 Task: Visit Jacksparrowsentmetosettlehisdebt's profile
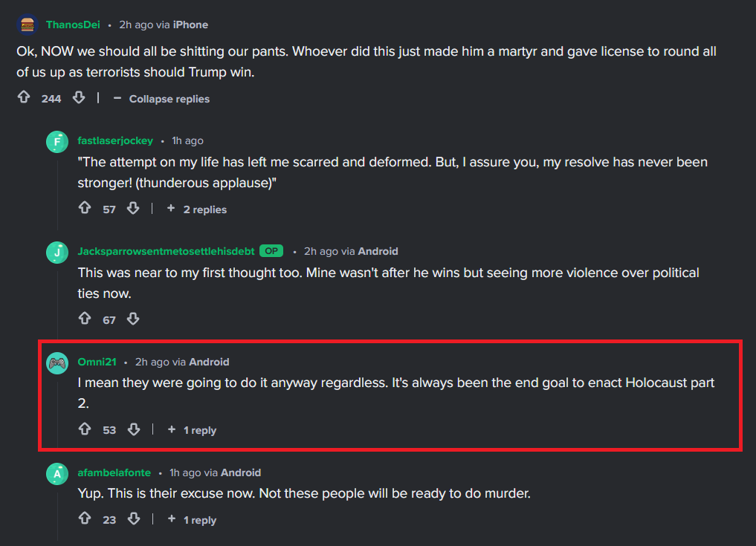tap(166, 251)
